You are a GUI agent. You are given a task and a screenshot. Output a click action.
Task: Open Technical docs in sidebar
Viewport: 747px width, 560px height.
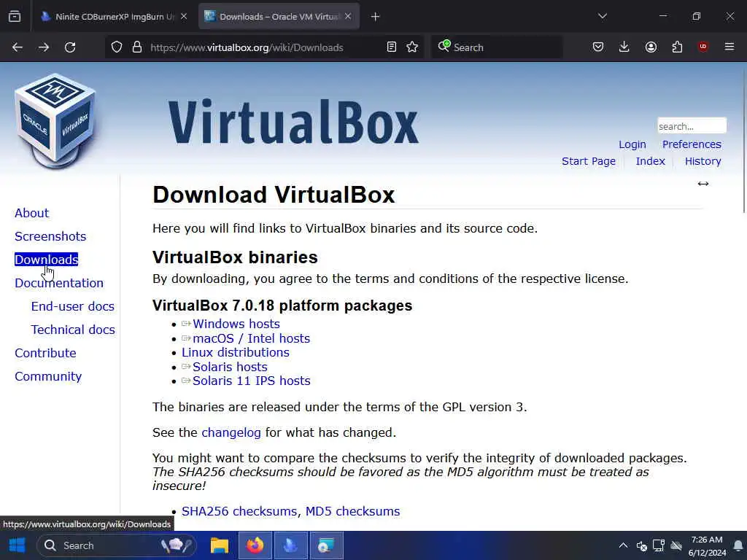73,330
